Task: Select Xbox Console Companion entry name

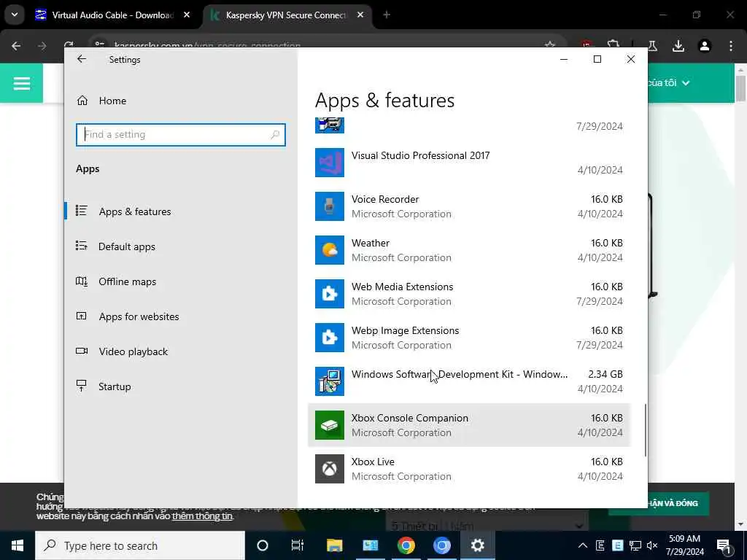Action: click(410, 418)
